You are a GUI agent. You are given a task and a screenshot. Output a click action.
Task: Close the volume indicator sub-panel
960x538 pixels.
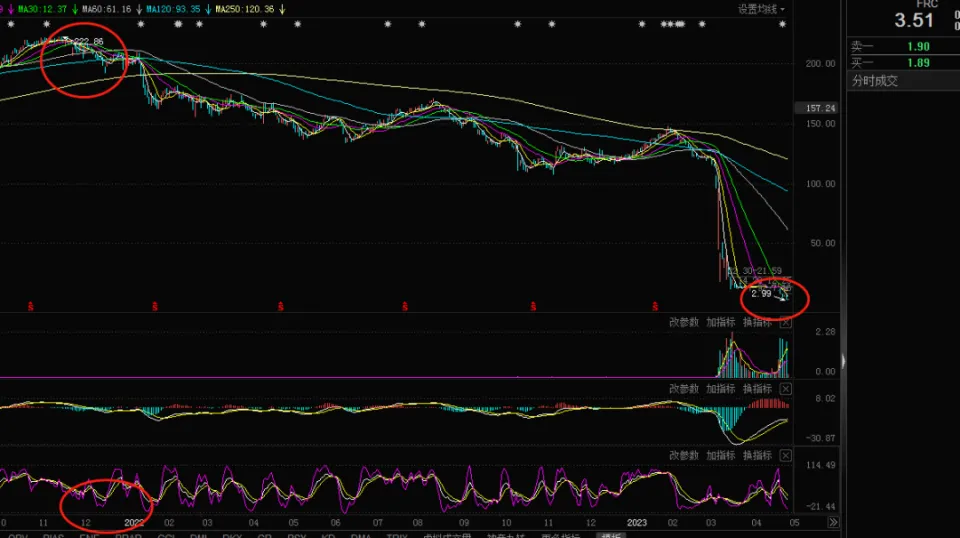[785, 322]
